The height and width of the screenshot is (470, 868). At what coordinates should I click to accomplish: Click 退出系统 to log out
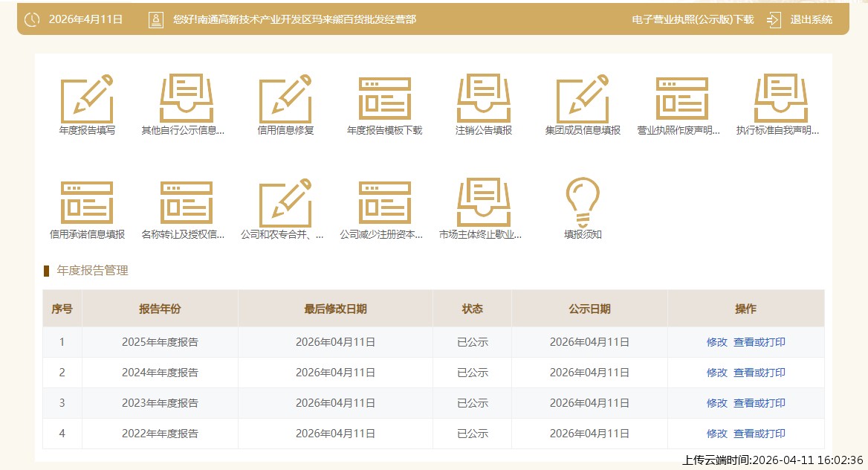(x=811, y=19)
